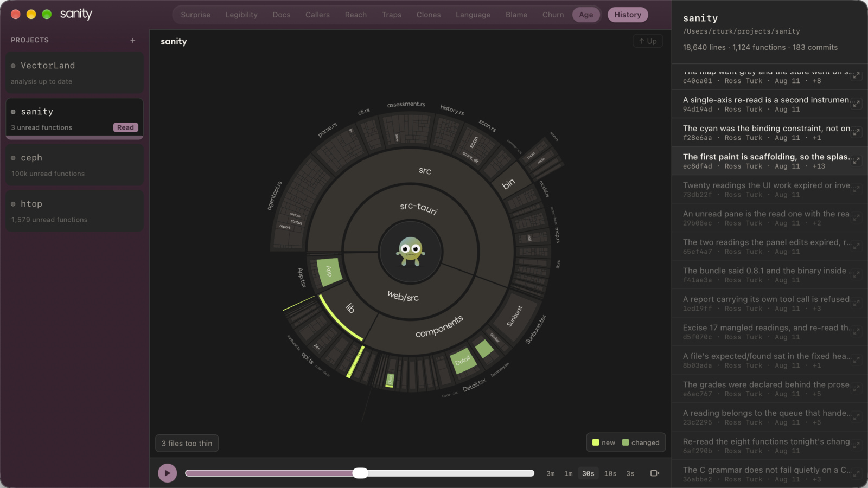
Task: Expand commit 36abbe2 with its arrow icon
Action: pos(856,474)
